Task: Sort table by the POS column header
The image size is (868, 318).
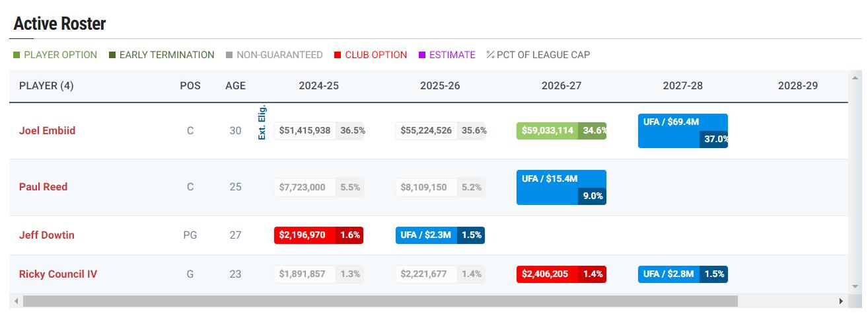Action: click(190, 86)
